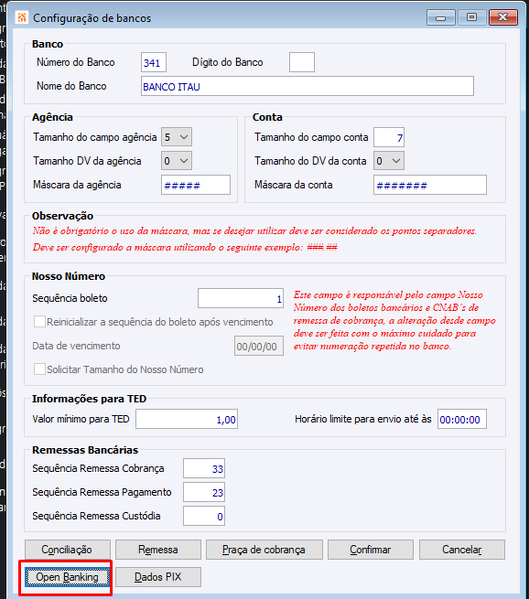Open the Conciliação settings

pos(68,550)
